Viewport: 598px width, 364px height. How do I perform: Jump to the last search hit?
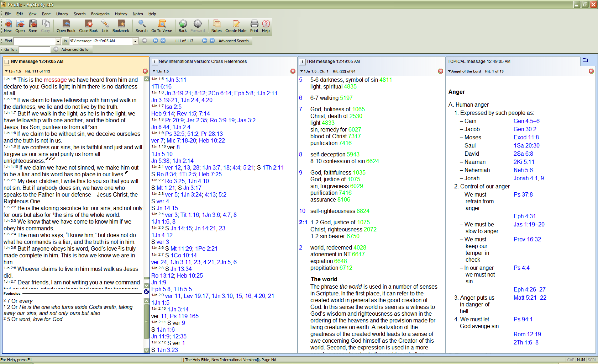pyautogui.click(x=212, y=41)
